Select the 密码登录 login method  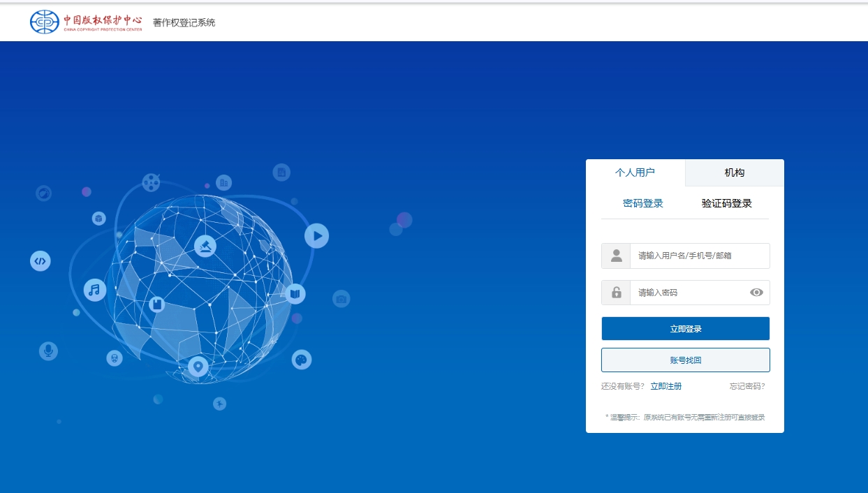coord(642,204)
